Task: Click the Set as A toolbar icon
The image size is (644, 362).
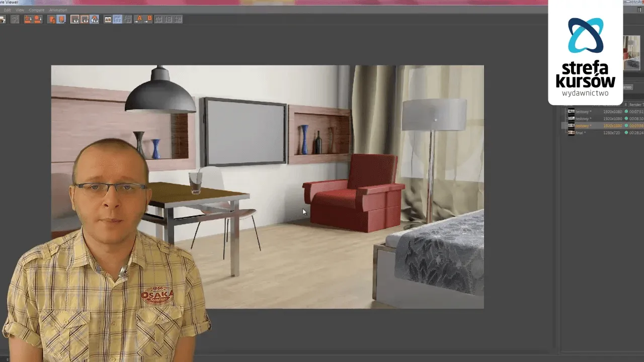Action: [x=138, y=20]
